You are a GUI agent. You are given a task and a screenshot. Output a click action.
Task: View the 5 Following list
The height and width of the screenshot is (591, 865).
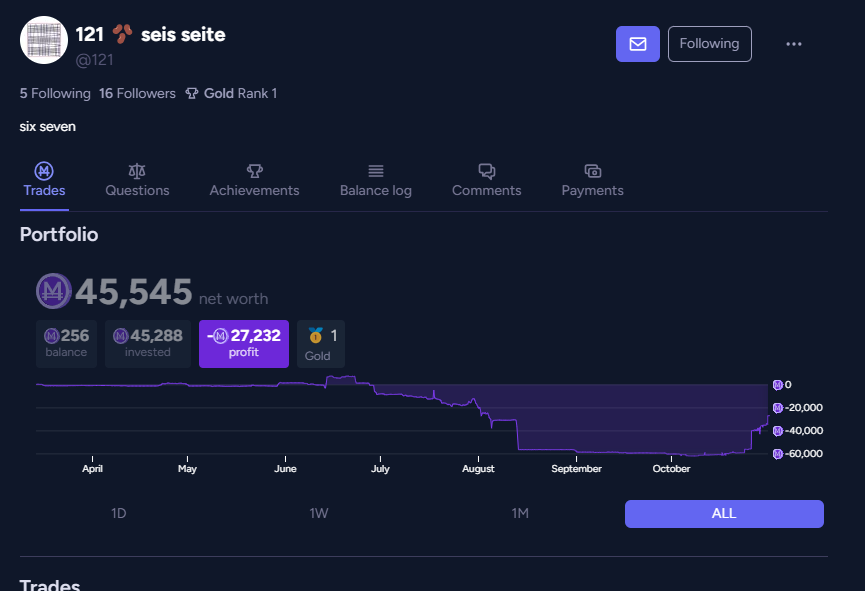[55, 94]
